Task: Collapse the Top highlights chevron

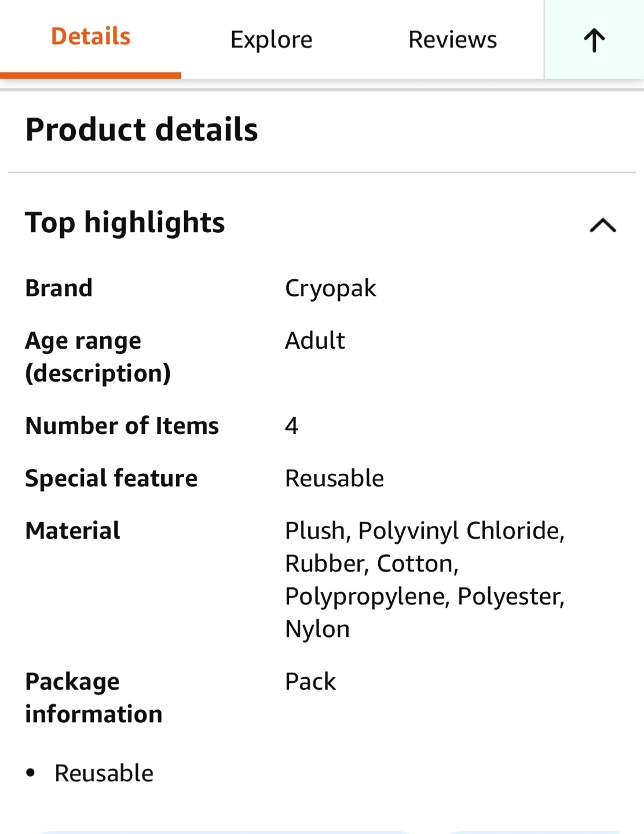Action: pos(602,225)
